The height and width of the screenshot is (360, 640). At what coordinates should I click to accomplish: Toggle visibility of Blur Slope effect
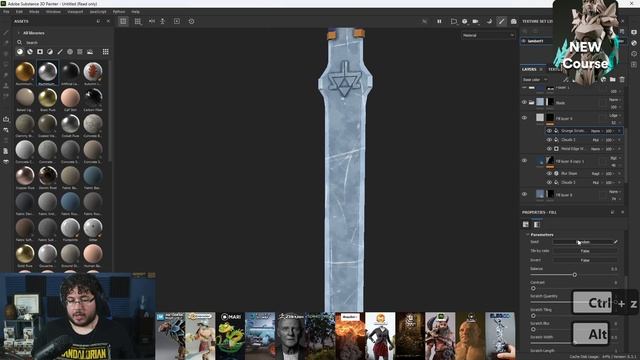(x=549, y=173)
